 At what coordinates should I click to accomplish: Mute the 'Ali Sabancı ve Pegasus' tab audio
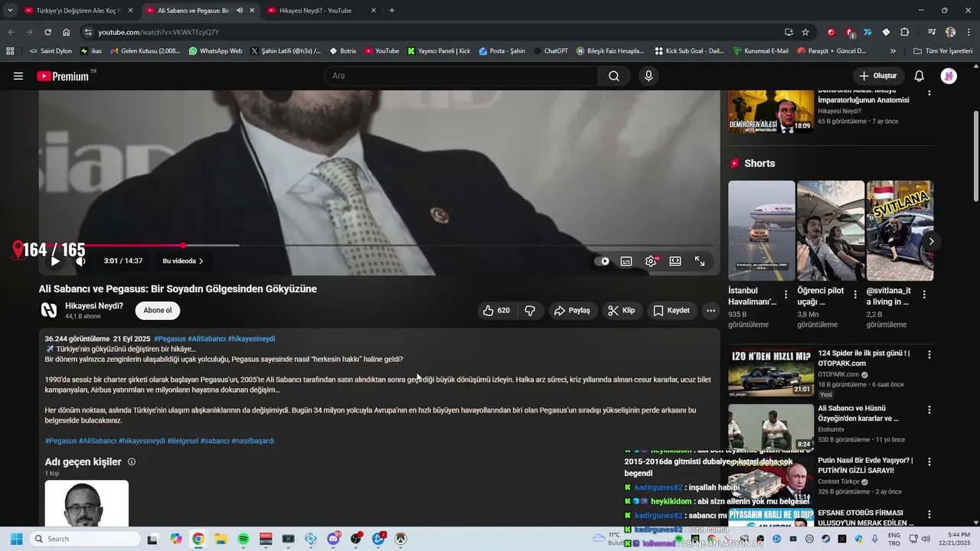tap(240, 11)
